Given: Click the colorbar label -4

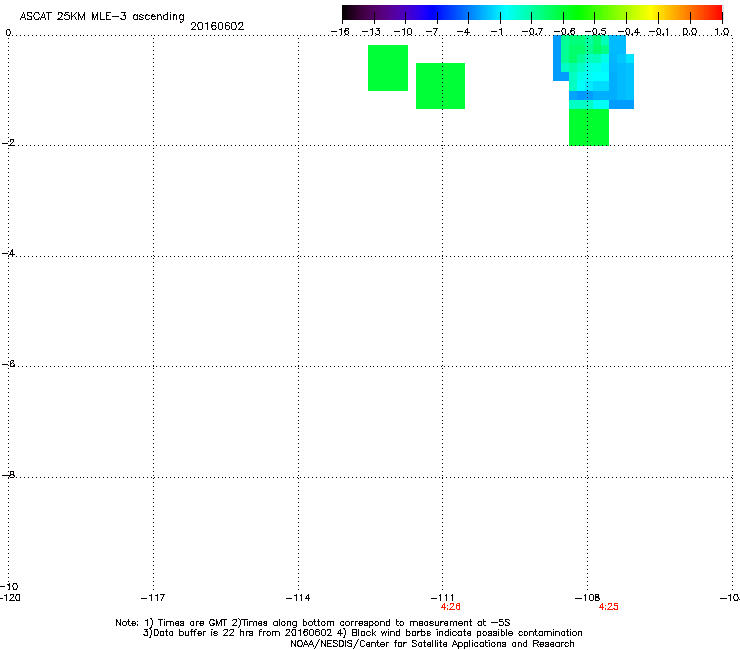Looking at the screenshot, I should coord(463,32).
